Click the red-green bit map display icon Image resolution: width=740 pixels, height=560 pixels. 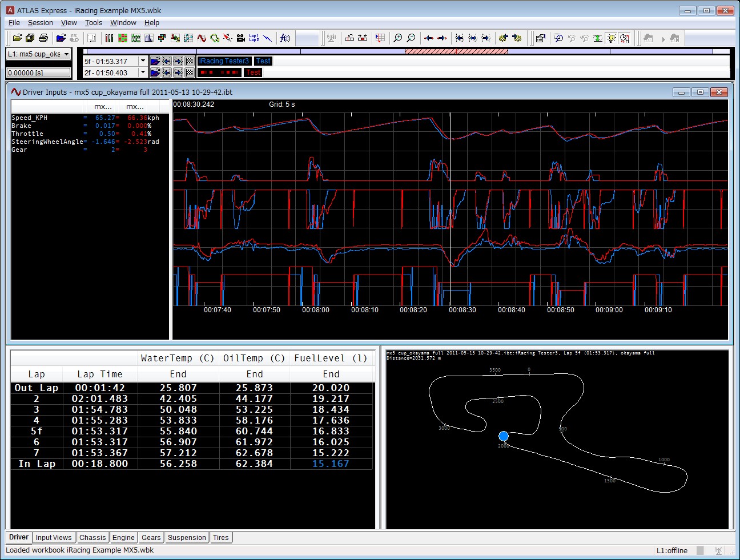(122, 38)
